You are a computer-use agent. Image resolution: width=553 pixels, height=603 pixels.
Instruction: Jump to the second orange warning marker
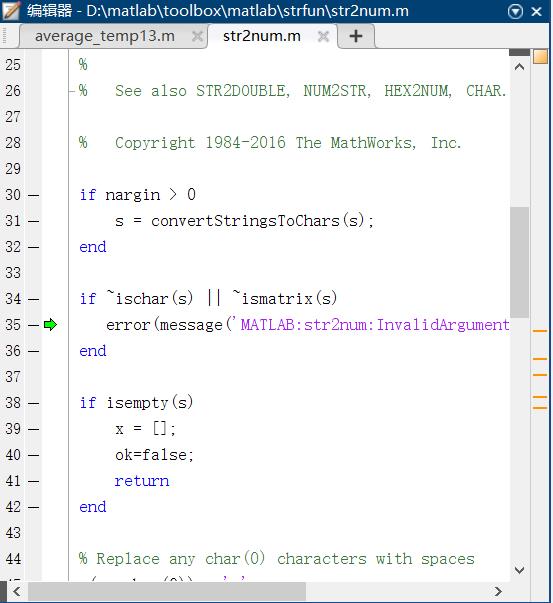click(x=540, y=359)
